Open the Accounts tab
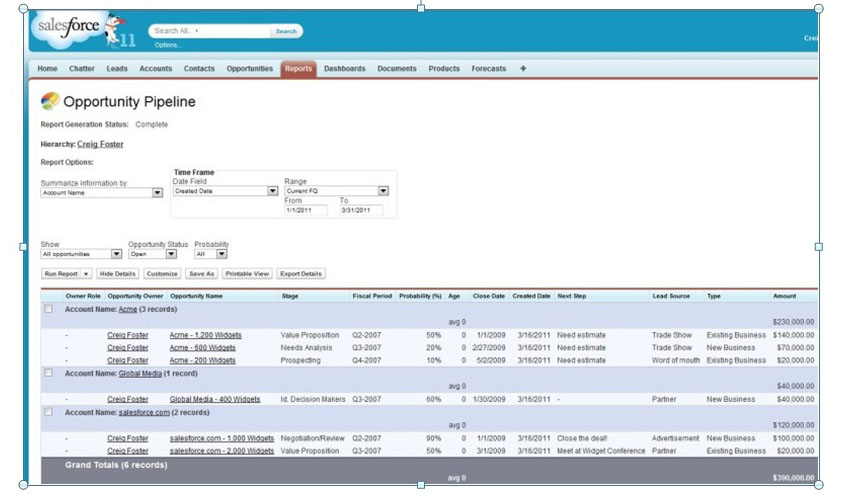 click(x=156, y=69)
